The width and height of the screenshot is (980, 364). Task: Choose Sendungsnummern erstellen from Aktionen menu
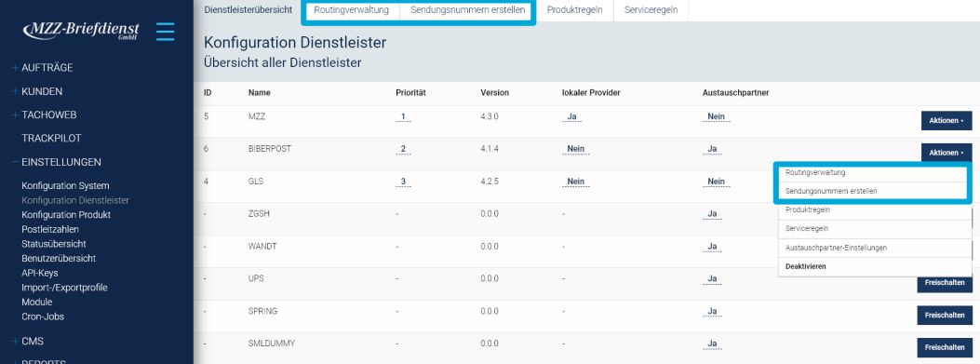click(875, 192)
